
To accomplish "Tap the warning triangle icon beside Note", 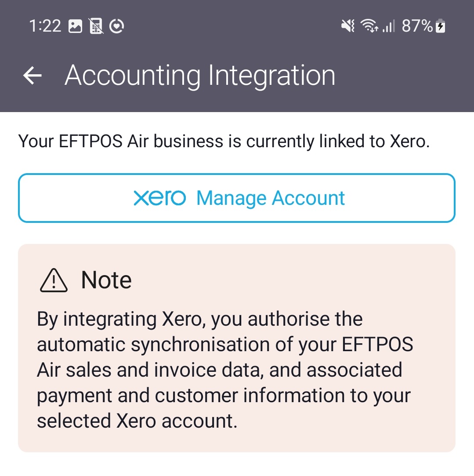I will click(x=54, y=280).
